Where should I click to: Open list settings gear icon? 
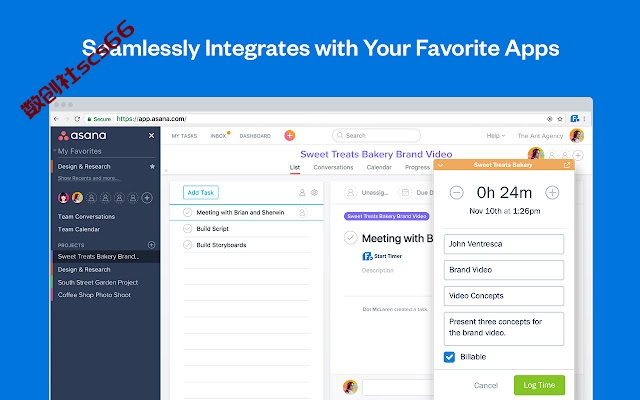[314, 192]
